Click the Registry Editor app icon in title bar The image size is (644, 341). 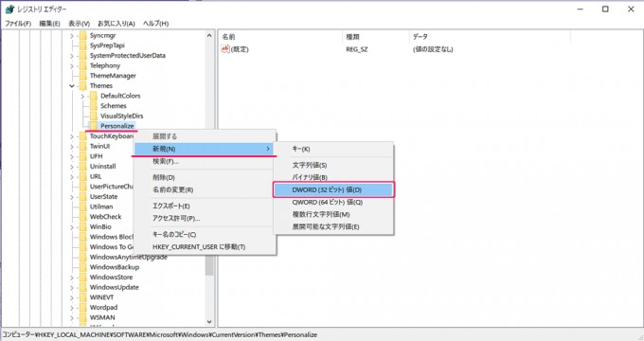click(x=9, y=9)
